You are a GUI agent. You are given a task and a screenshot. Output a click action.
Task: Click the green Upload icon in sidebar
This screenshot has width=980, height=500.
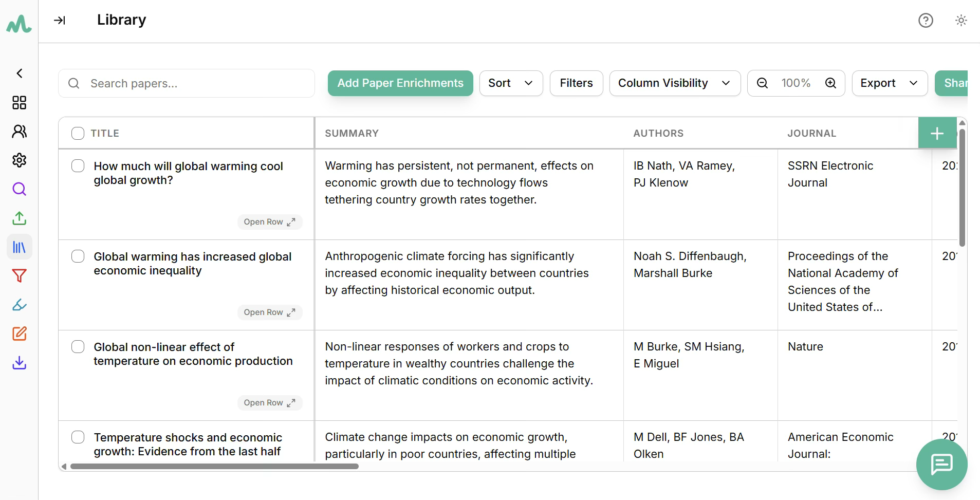point(19,218)
